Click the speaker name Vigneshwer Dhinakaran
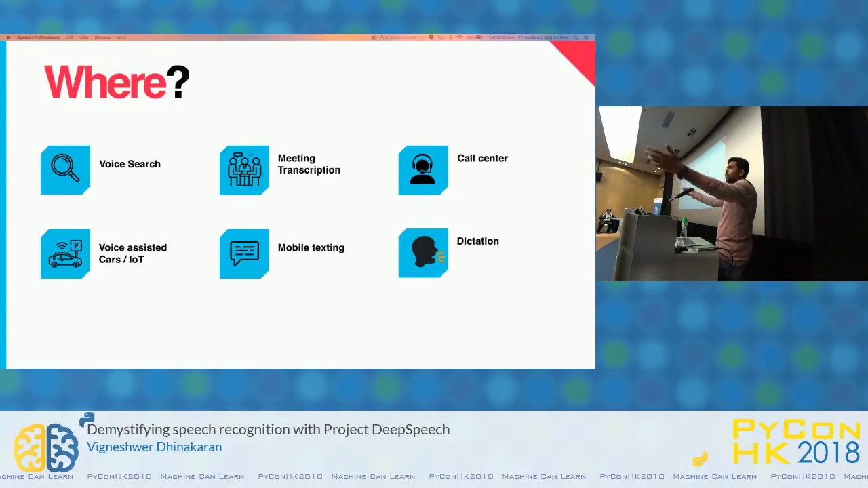 tap(155, 447)
